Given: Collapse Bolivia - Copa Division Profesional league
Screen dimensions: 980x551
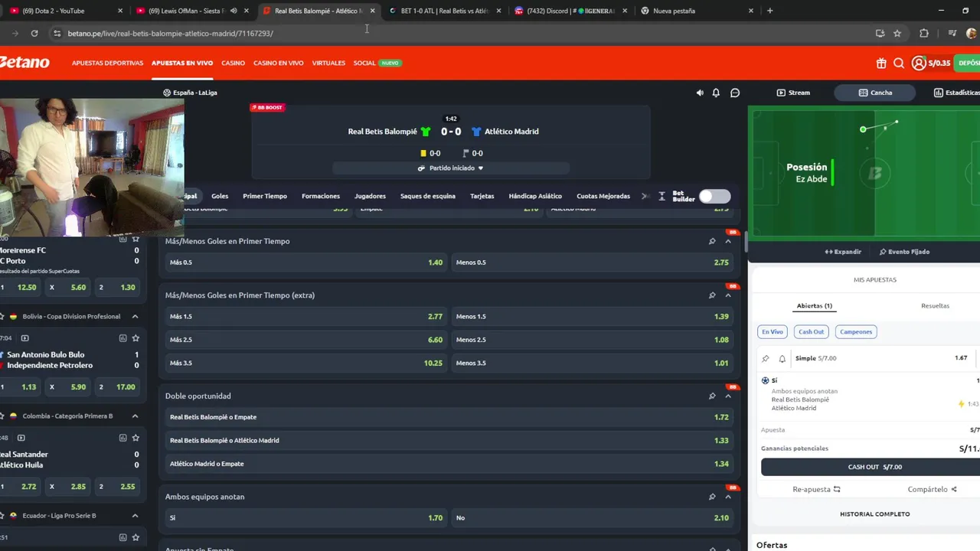Looking at the screenshot, I should [135, 316].
